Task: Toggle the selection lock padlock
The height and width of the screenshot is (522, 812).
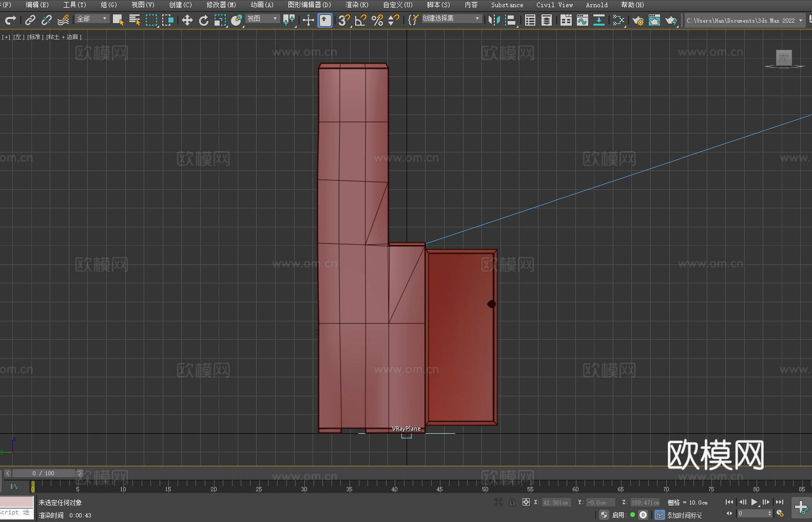Action: pyautogui.click(x=512, y=502)
